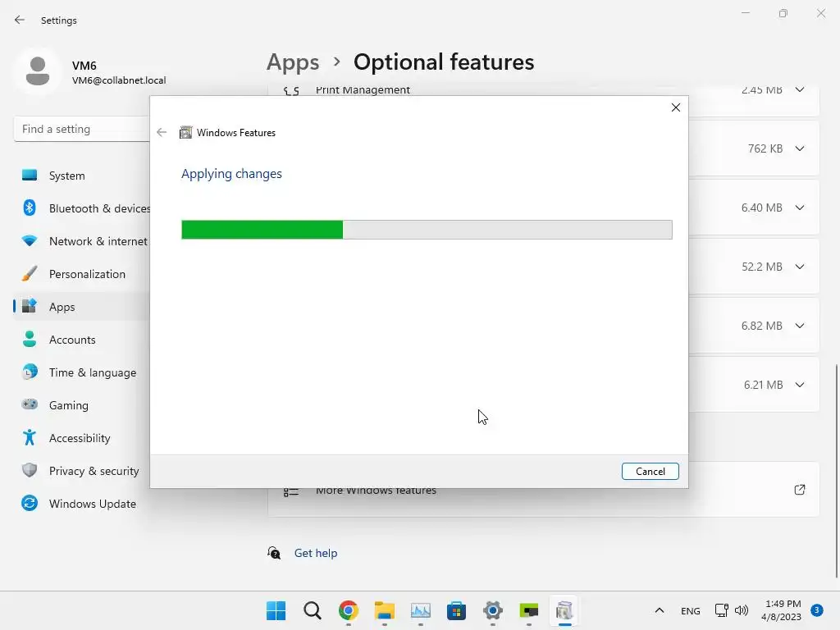Open the performance monitor app in taskbar
Screen dimensions: 840x630
(x=421, y=610)
